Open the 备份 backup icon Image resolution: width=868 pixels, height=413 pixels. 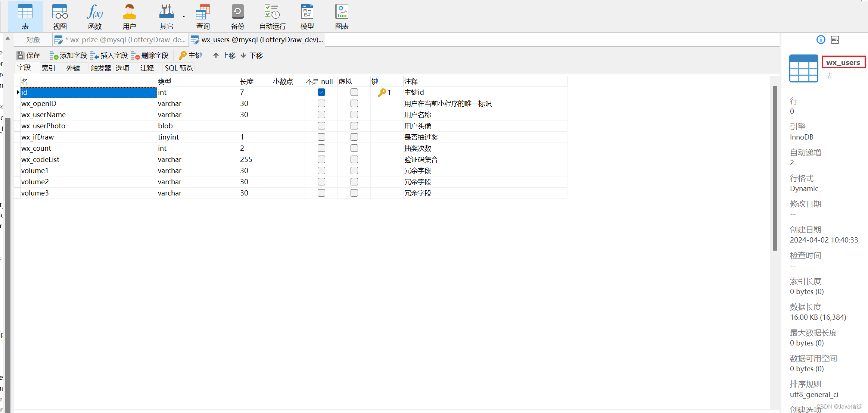coord(237,16)
